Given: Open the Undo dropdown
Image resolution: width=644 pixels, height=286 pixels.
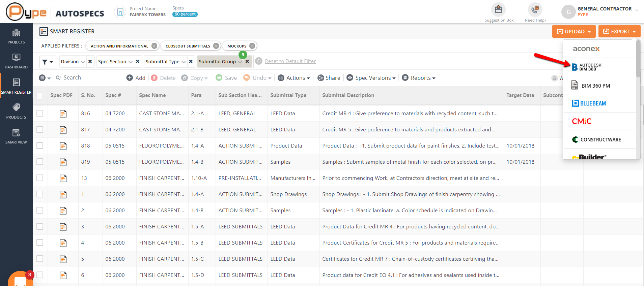Looking at the screenshot, I should point(257,78).
